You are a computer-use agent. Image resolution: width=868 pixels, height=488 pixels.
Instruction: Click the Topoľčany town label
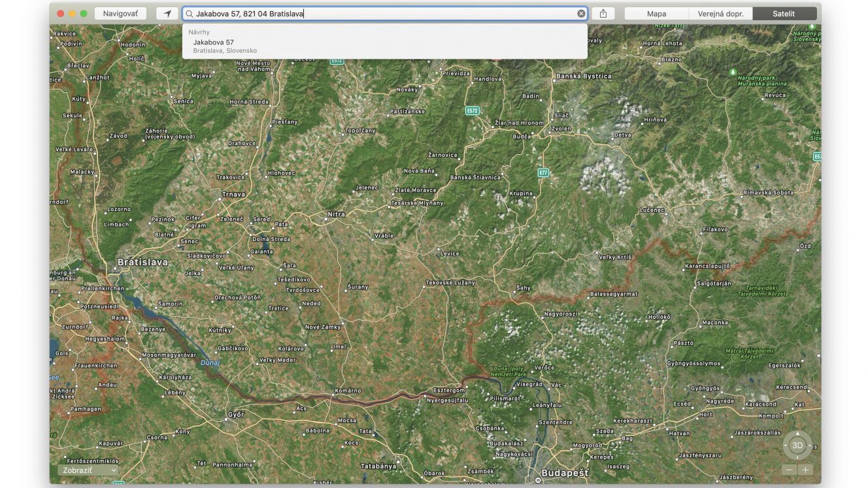tap(360, 131)
